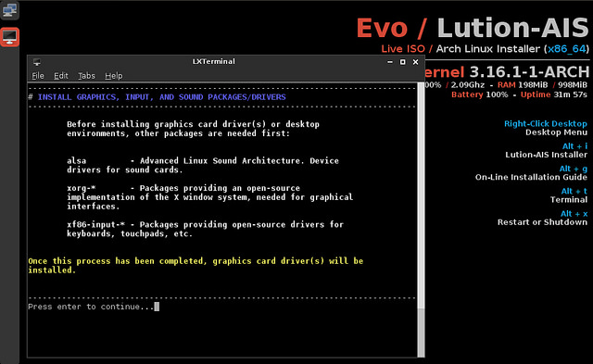Click the Right-Click Desktop label

546,123
